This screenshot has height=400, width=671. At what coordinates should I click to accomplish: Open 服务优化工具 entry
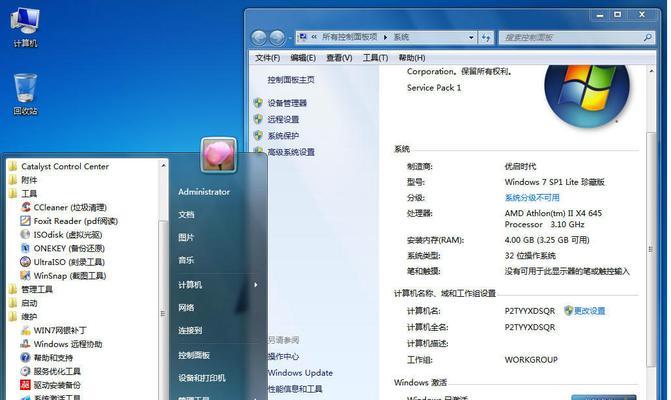50,371
